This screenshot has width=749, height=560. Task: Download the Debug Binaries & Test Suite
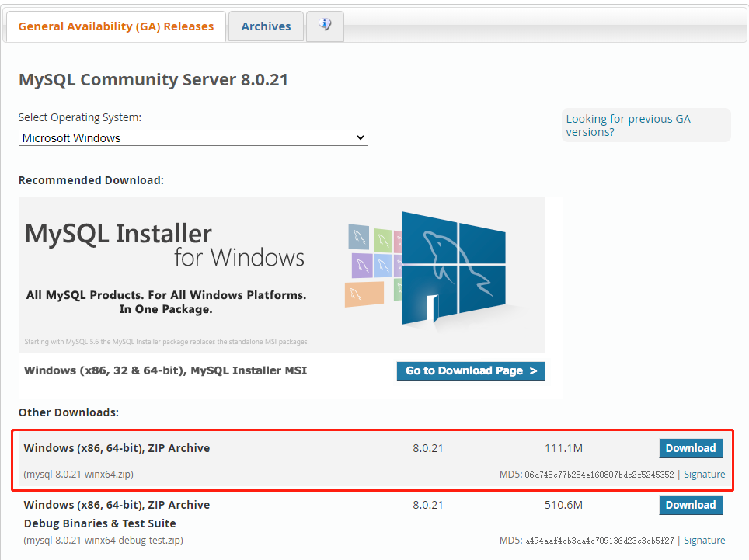(x=690, y=505)
